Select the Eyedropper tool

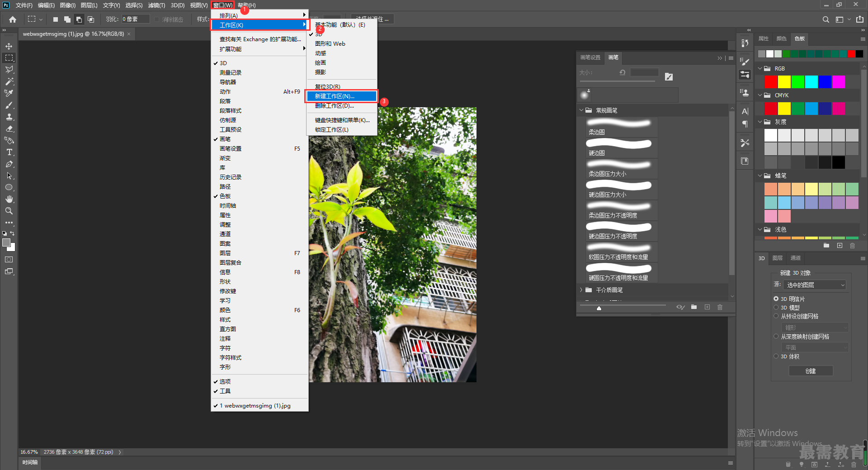[9, 93]
